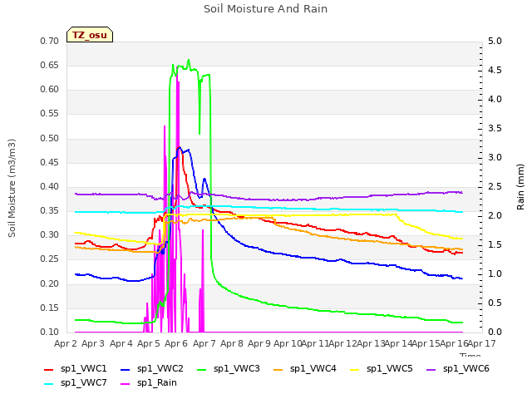The width and height of the screenshot is (532, 399).
Task: Click the Apr 6 x-axis tick label
Action: (x=176, y=343)
